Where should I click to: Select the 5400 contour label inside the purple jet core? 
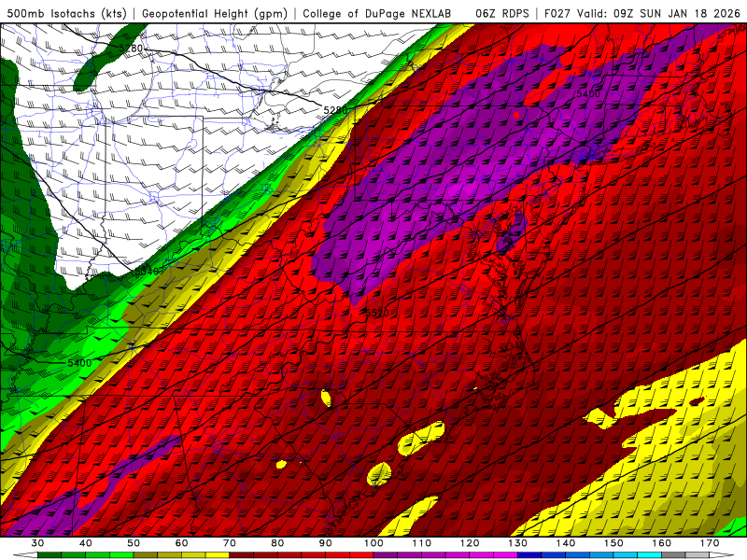588,94
